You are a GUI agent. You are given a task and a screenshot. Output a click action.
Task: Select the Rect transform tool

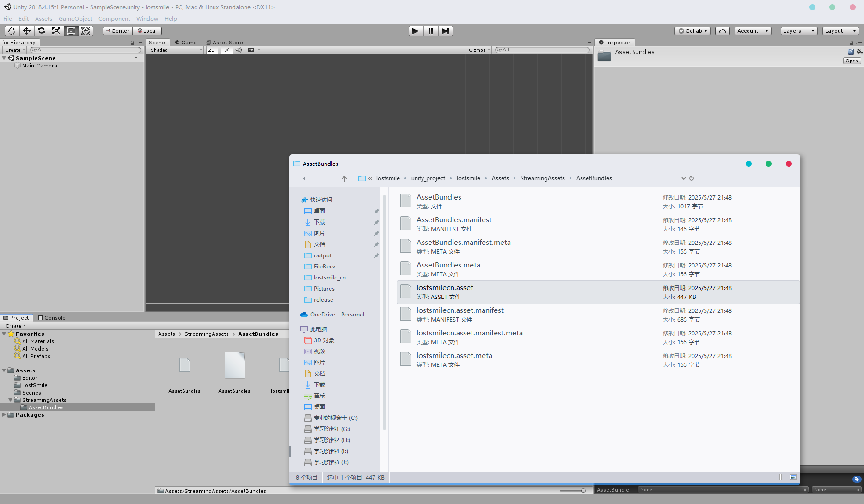[71, 31]
